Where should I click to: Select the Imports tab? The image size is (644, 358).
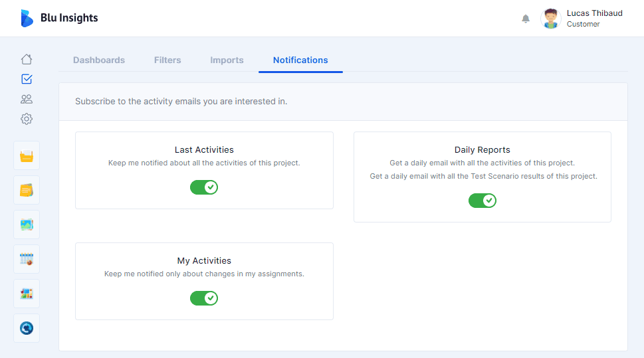[227, 60]
